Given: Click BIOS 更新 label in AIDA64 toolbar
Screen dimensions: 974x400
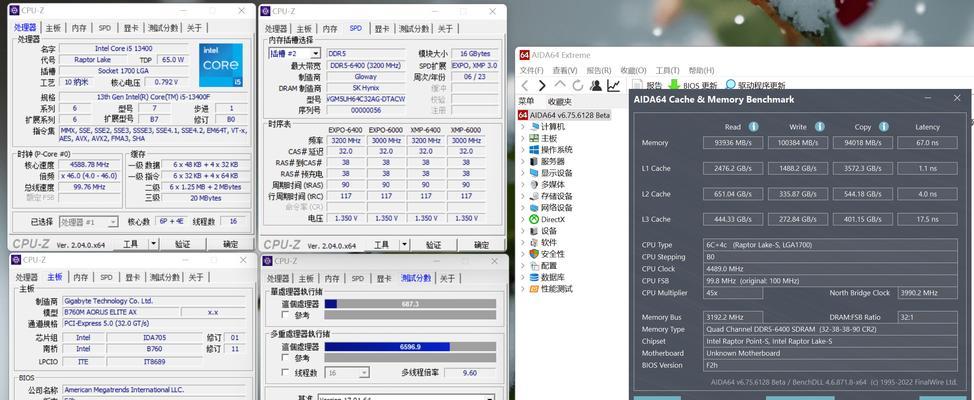Looking at the screenshot, I should click(700, 86).
